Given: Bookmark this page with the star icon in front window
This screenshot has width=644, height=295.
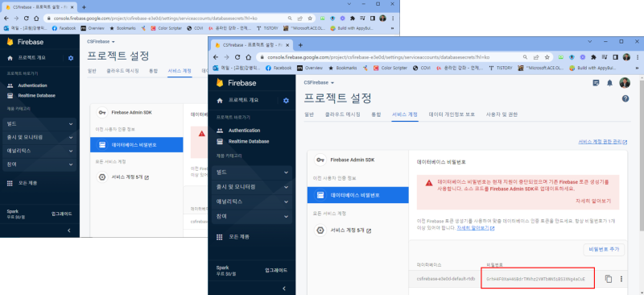Looking at the screenshot, I should [x=547, y=57].
